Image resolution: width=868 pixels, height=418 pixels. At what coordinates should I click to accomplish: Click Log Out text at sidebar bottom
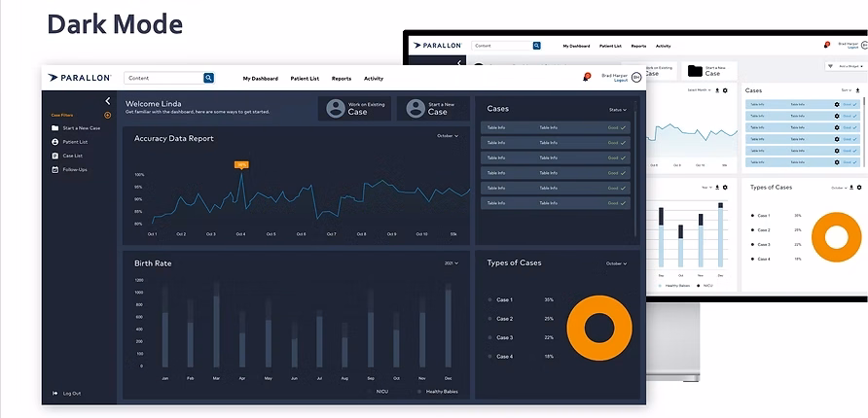[72, 394]
